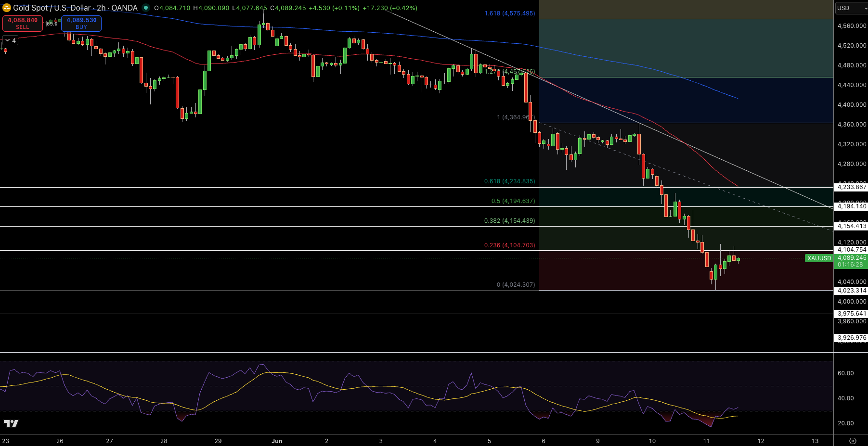Click the 3,975.641 price axis label

(x=852, y=314)
